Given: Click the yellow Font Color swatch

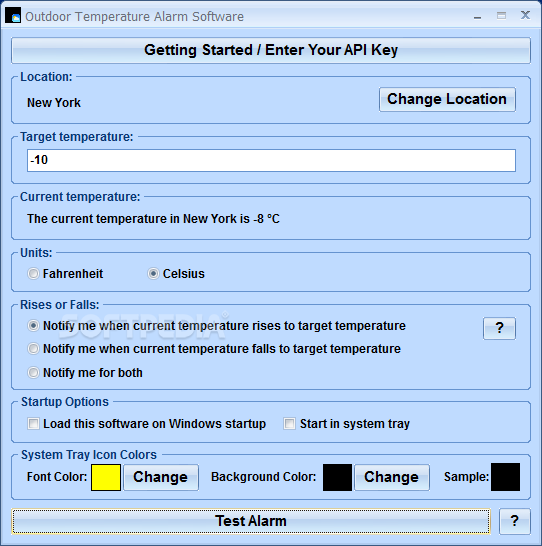Looking at the screenshot, I should pos(106,477).
